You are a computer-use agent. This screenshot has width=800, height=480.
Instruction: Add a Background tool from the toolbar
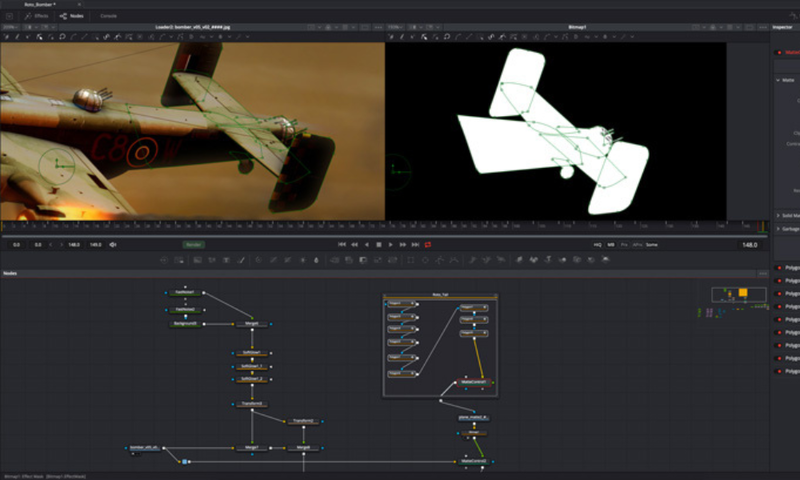tap(197, 260)
